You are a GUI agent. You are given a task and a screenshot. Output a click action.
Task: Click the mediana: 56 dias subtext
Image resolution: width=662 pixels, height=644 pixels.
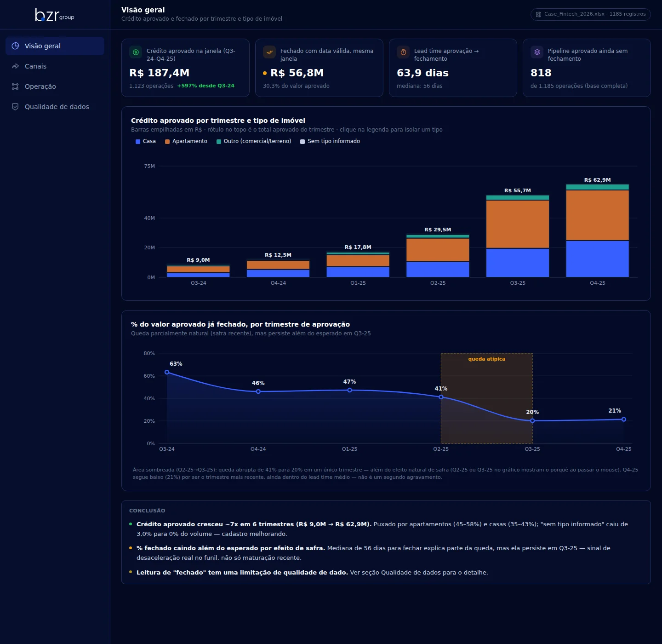pos(420,86)
